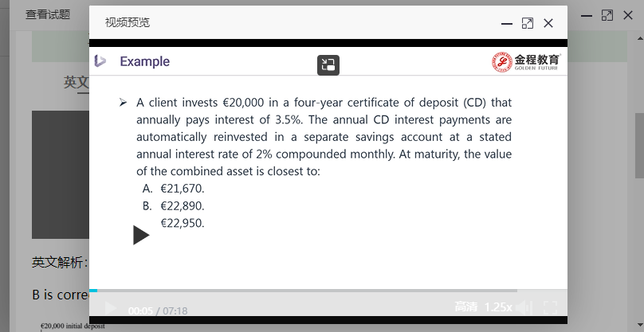Enter fullscreen mode for the video

point(550,307)
